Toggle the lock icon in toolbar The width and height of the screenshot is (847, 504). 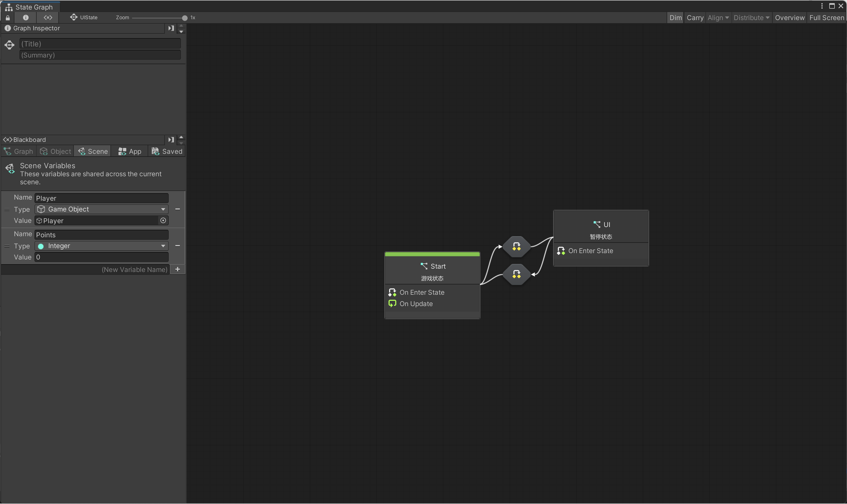click(8, 18)
